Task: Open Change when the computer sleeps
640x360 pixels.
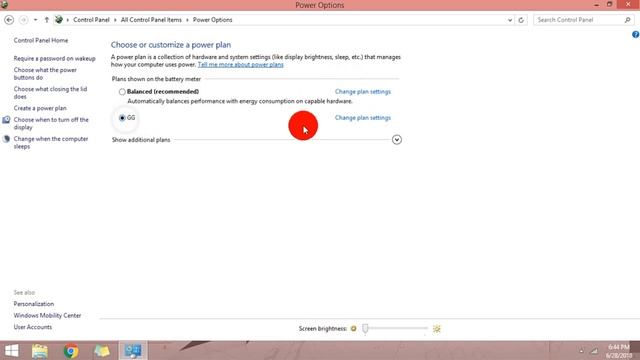Action: point(51,142)
